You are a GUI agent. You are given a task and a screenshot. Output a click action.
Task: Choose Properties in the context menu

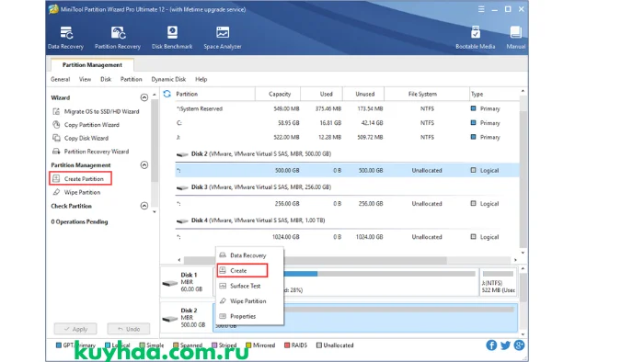[x=249, y=316]
